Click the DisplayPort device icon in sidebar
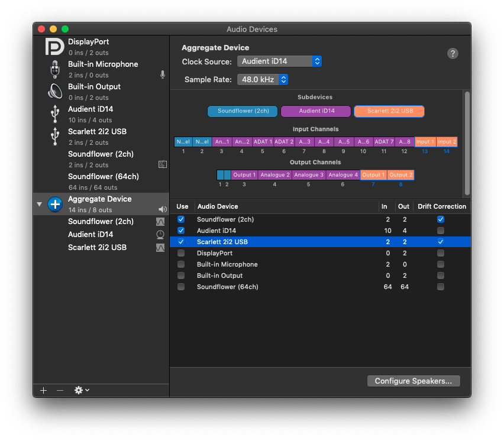 tap(54, 47)
